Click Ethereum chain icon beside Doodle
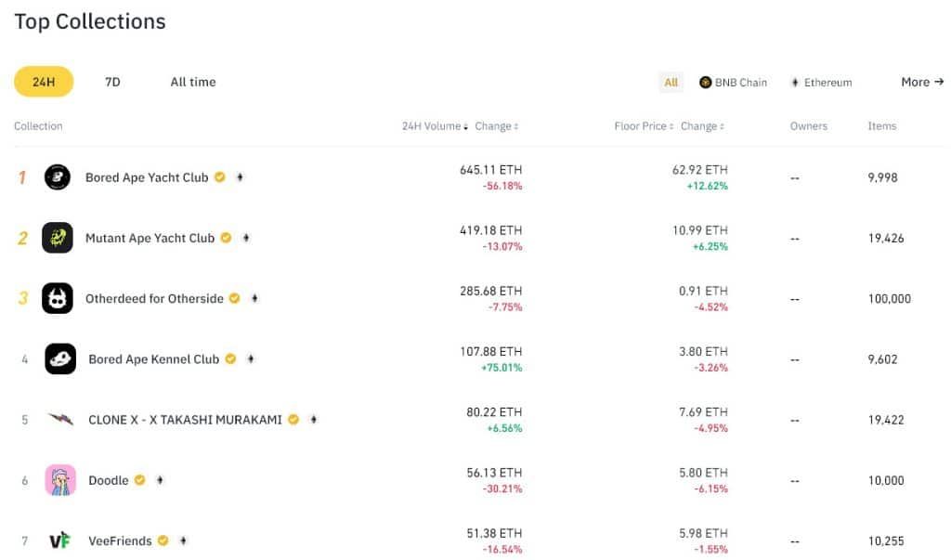This screenshot has height=560, width=951. click(x=160, y=480)
